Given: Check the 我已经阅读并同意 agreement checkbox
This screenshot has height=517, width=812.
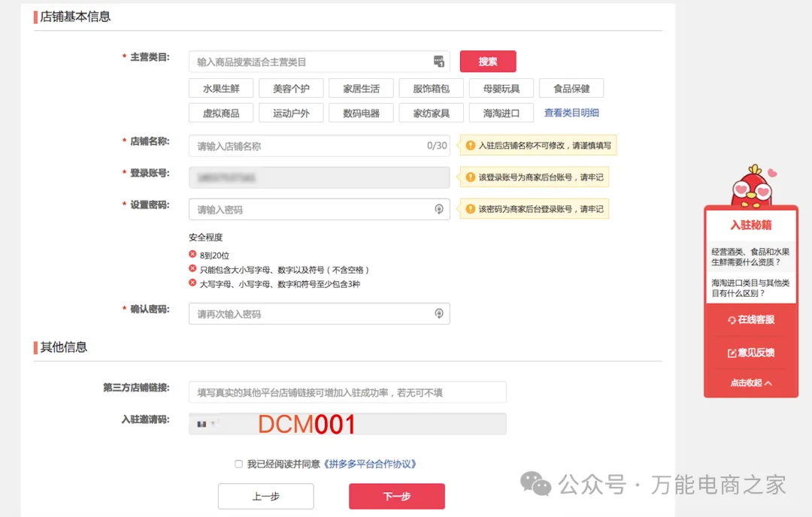Looking at the screenshot, I should (x=238, y=464).
